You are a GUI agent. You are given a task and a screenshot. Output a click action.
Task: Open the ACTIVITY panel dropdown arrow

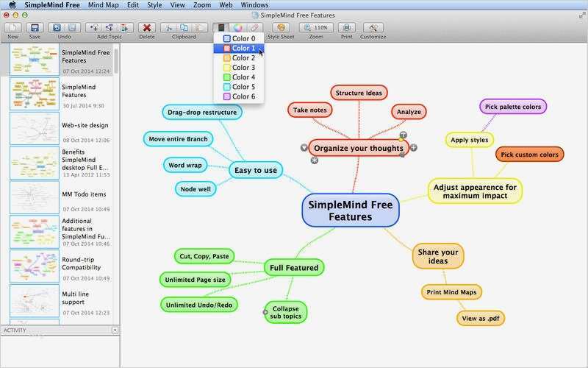click(x=115, y=330)
